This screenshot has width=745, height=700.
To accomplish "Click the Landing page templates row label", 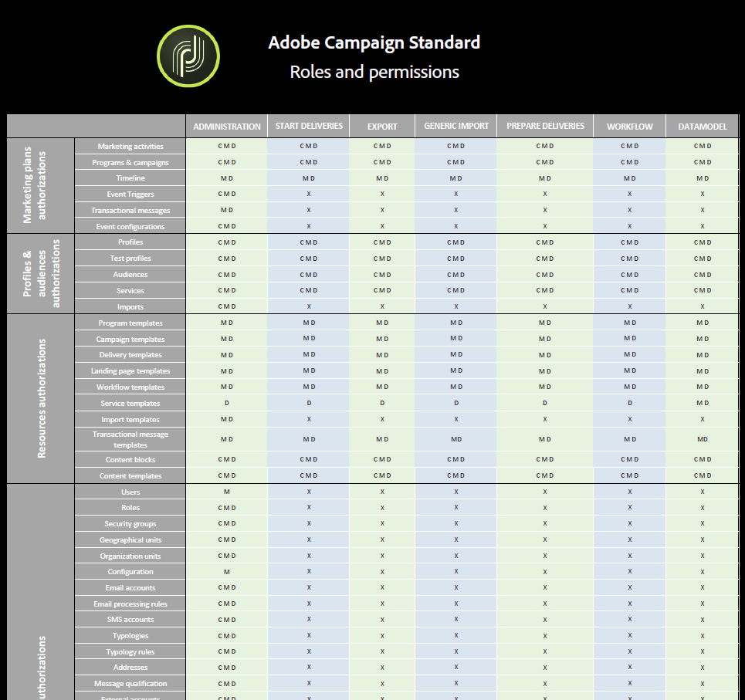I will [x=130, y=371].
